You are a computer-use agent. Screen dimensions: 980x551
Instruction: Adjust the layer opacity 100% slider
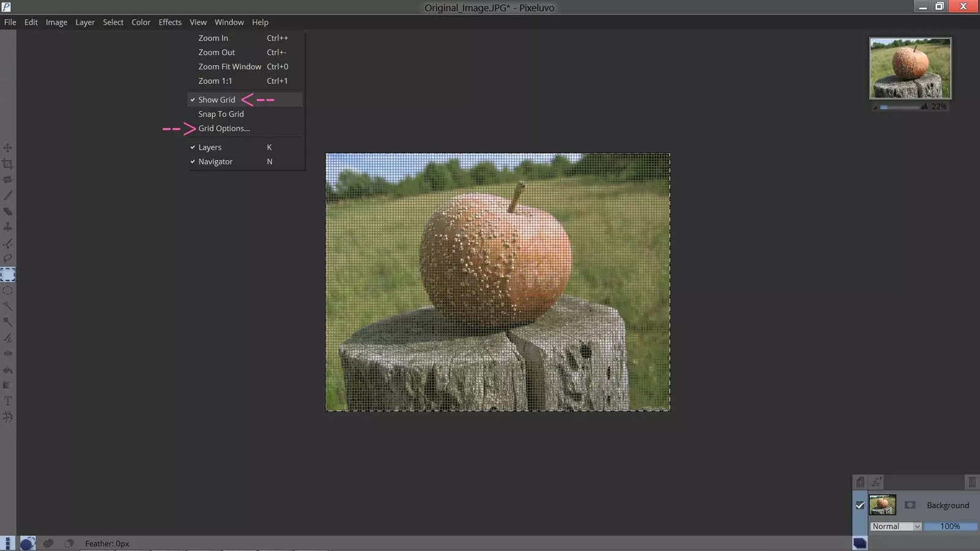tap(950, 527)
